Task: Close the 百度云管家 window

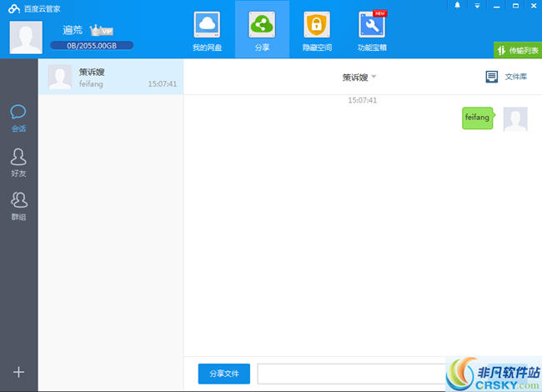Action: pos(534,6)
